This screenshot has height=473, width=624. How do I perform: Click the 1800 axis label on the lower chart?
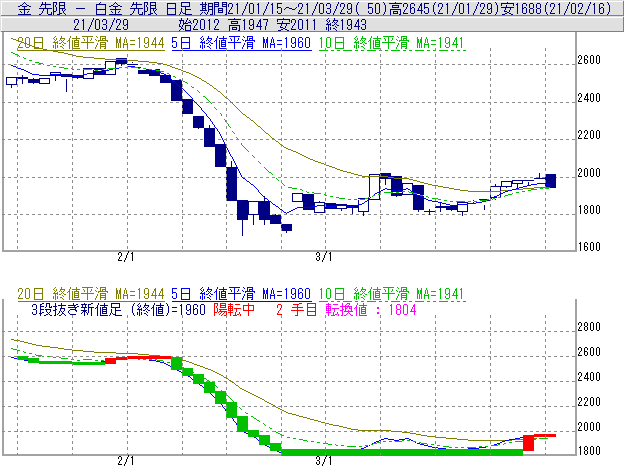589,451
